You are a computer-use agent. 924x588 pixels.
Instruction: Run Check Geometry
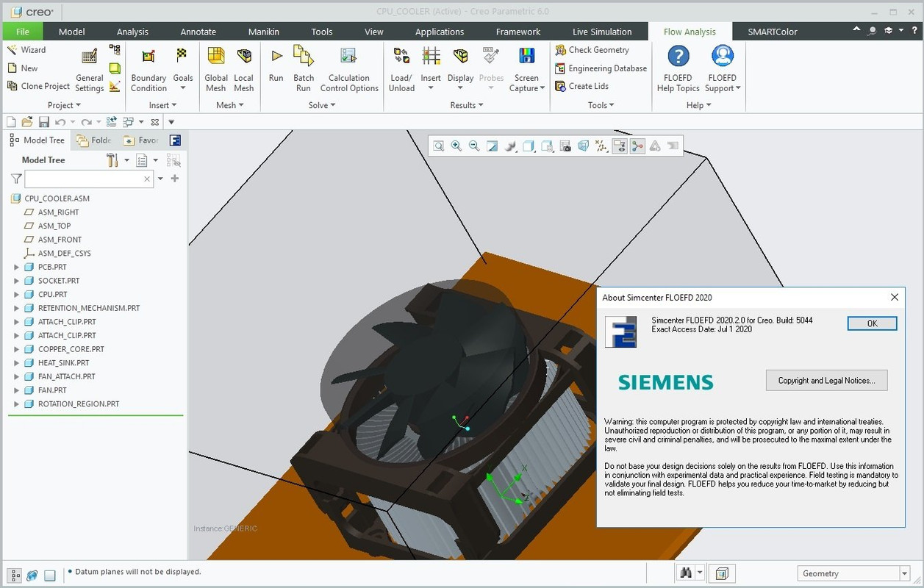[x=592, y=50]
